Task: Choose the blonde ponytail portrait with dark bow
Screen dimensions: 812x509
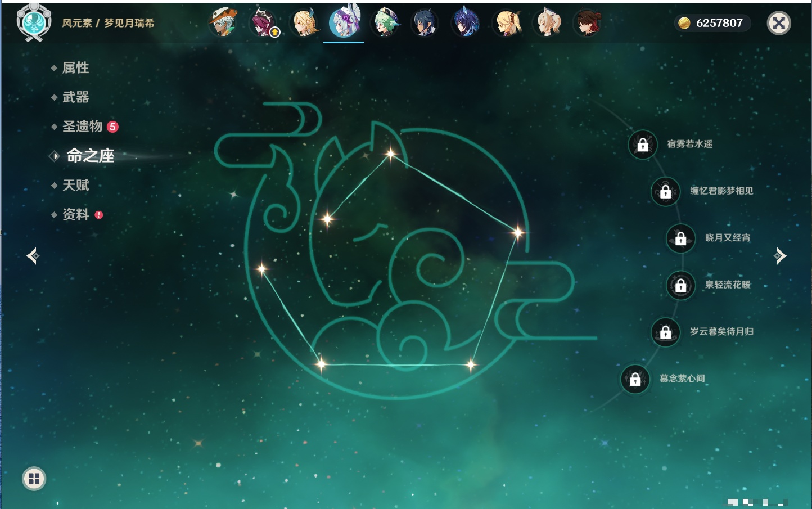Action: click(507, 23)
